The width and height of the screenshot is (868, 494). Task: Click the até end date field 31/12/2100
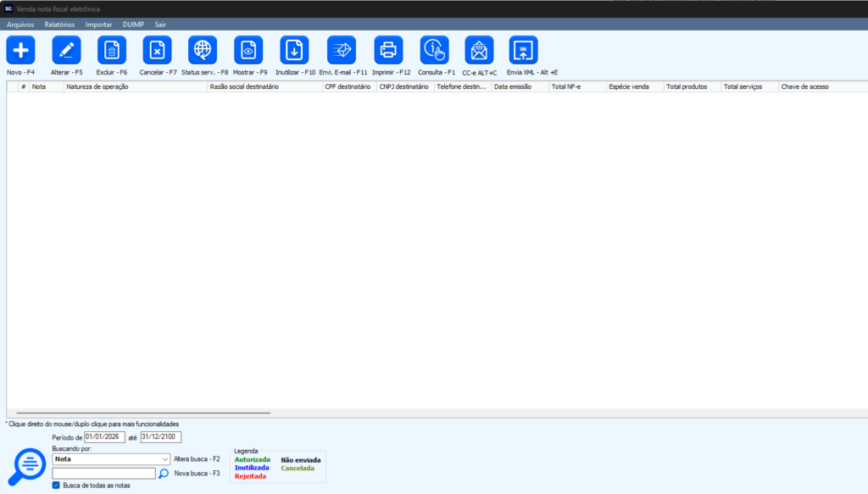(x=160, y=437)
